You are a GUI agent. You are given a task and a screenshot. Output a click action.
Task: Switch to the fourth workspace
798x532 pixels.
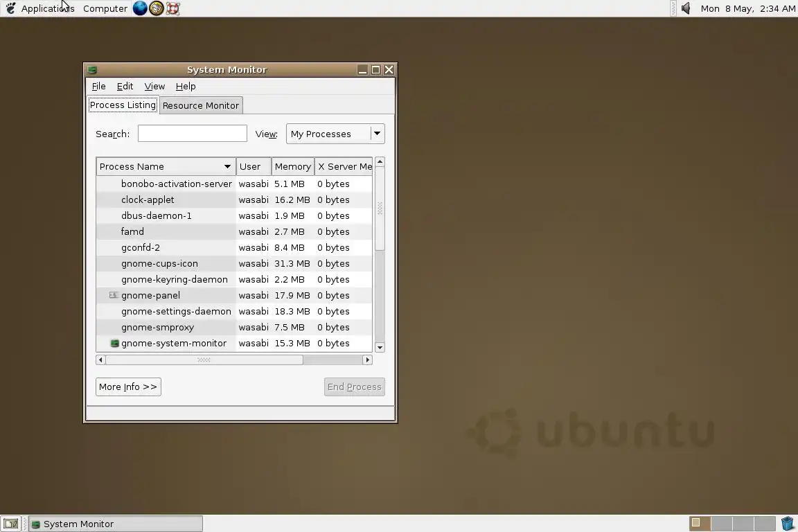tap(765, 524)
